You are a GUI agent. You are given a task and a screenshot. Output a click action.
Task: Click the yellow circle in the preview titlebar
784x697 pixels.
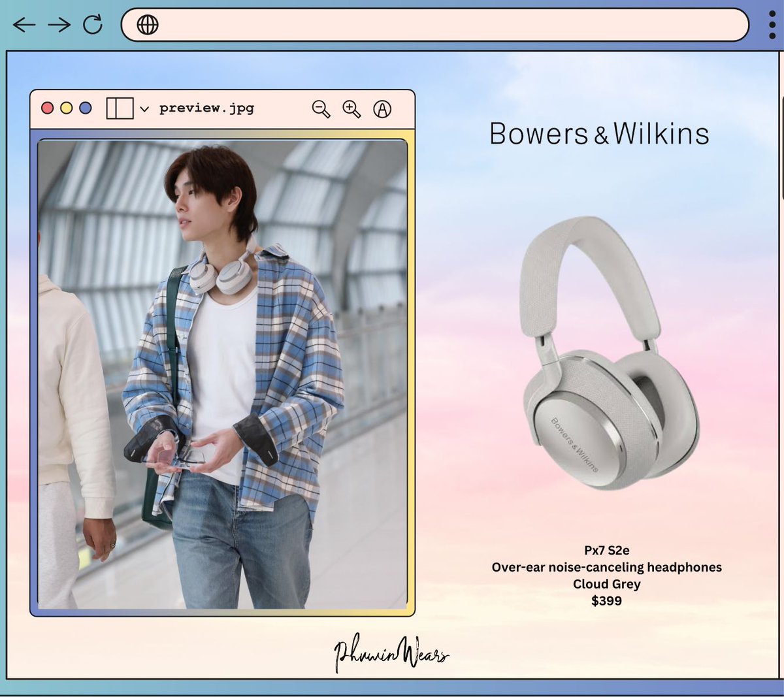coord(66,108)
